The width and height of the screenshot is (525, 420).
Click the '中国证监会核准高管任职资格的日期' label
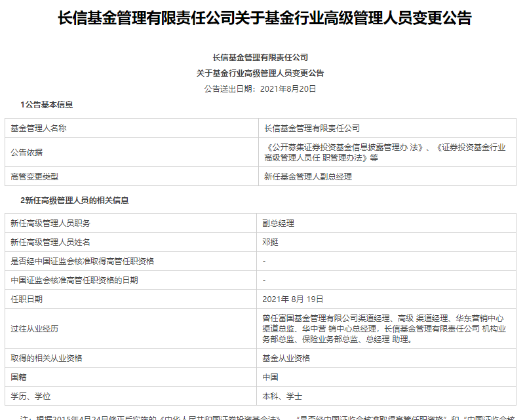(x=74, y=280)
